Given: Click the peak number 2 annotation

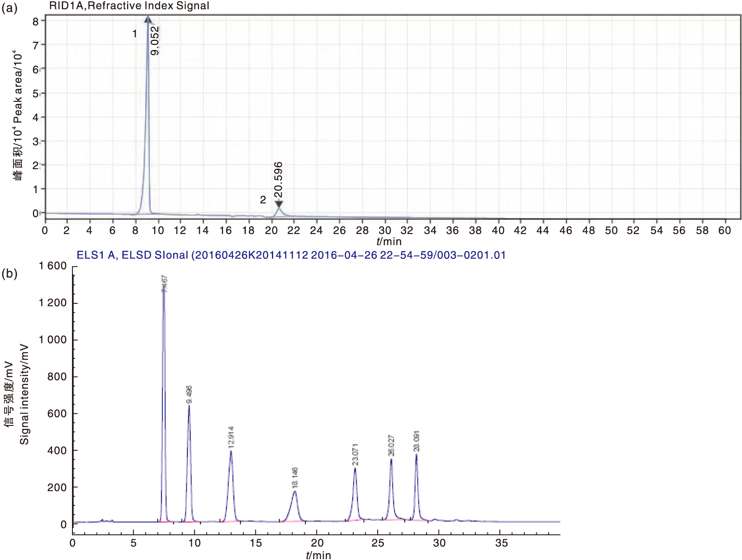Looking at the screenshot, I should point(263,200).
